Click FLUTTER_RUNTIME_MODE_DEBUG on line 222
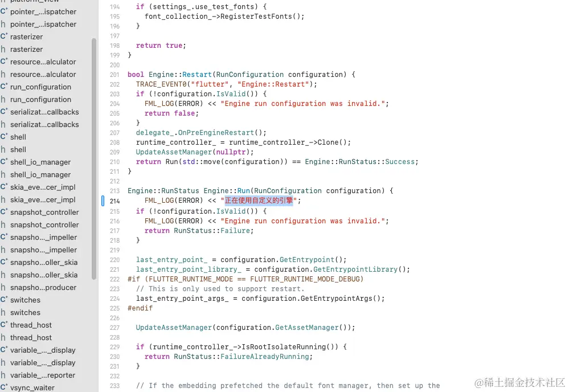The width and height of the screenshot is (569, 392). (x=305, y=279)
